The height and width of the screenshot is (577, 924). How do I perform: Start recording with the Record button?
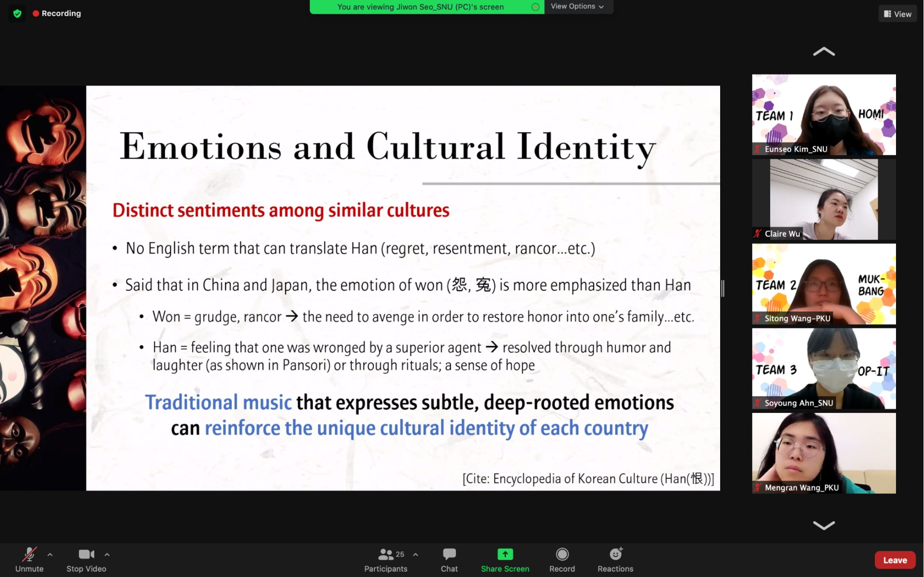coord(562,560)
